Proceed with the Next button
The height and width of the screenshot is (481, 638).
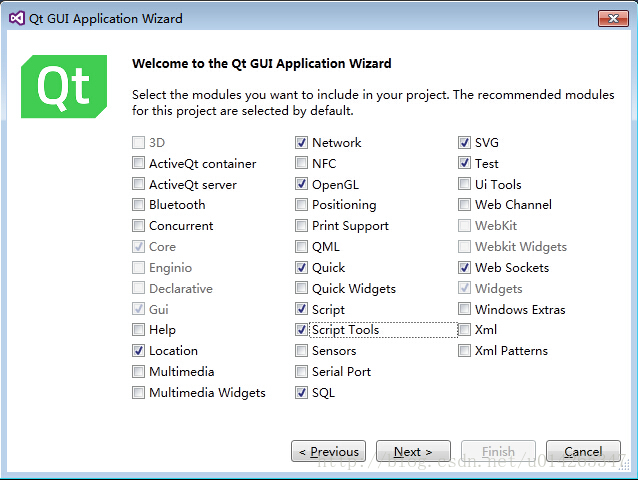[413, 451]
